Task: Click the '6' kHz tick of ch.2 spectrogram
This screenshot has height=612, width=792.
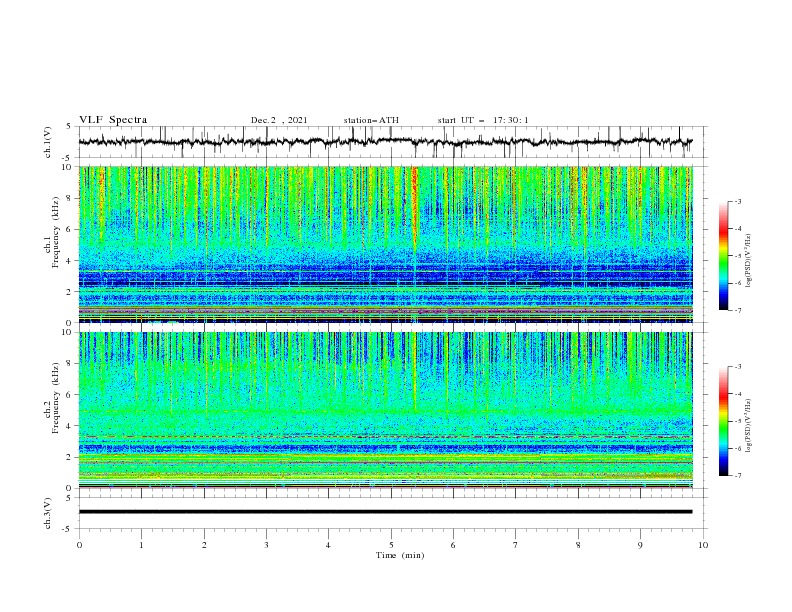Action: click(71, 395)
